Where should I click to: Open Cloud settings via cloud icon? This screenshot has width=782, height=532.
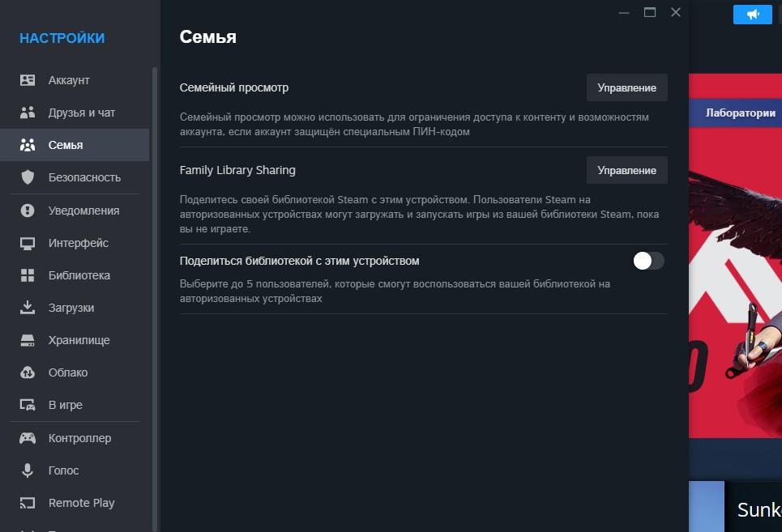pos(28,372)
